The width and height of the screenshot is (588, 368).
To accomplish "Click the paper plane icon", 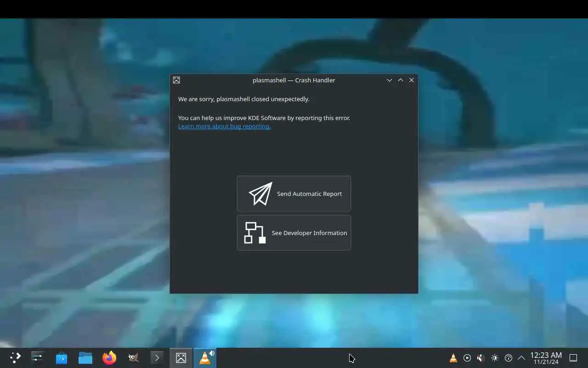I will 260,194.
